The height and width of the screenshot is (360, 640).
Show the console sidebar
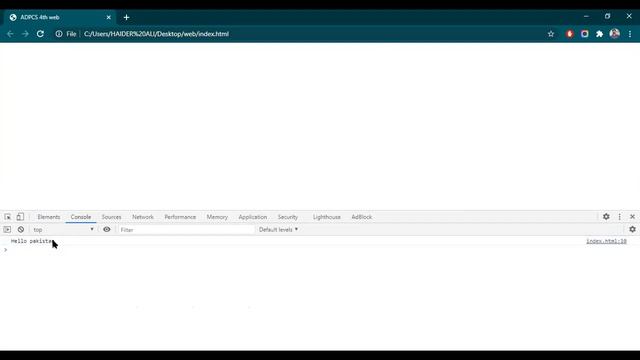(x=7, y=229)
